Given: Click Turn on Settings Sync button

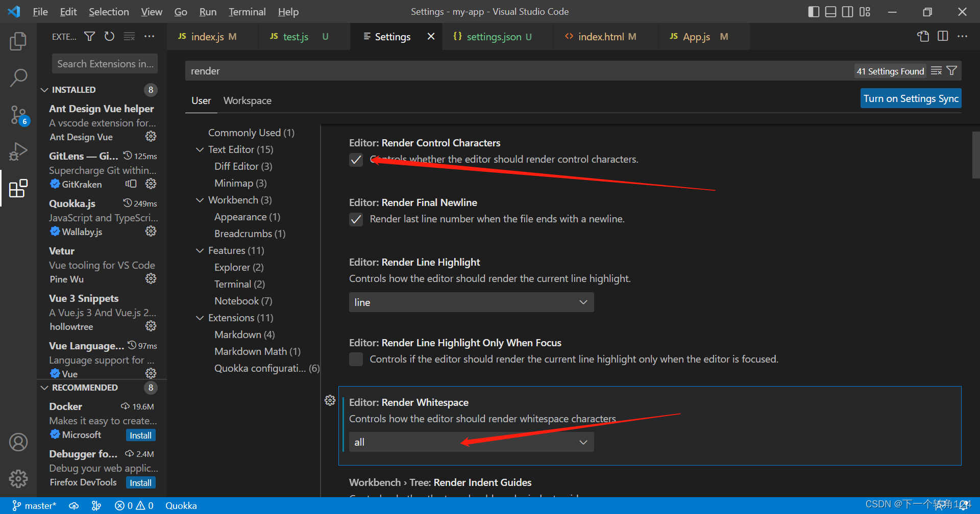Looking at the screenshot, I should point(911,98).
